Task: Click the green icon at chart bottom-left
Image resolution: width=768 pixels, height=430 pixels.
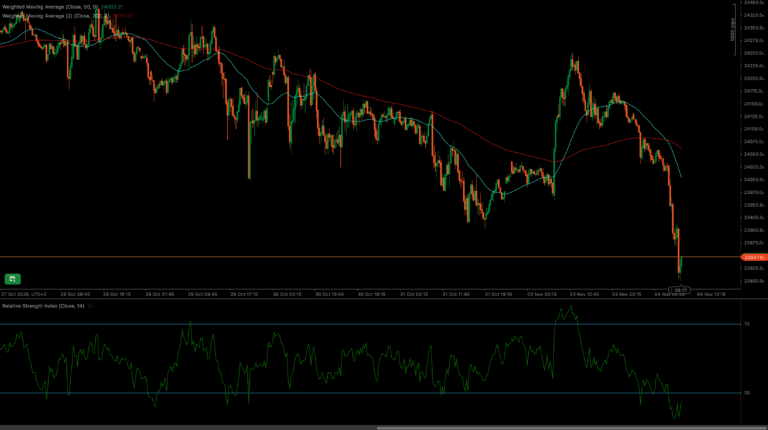Action: pyautogui.click(x=13, y=278)
